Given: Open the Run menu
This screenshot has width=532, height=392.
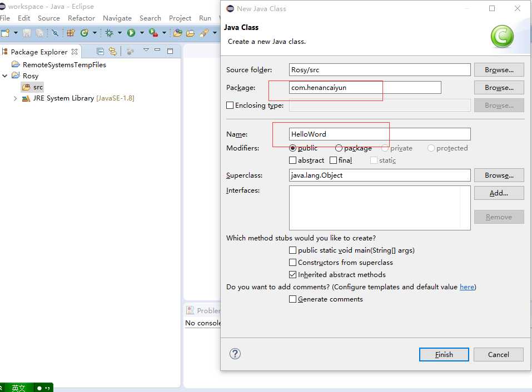Looking at the screenshot, I should pos(205,18).
